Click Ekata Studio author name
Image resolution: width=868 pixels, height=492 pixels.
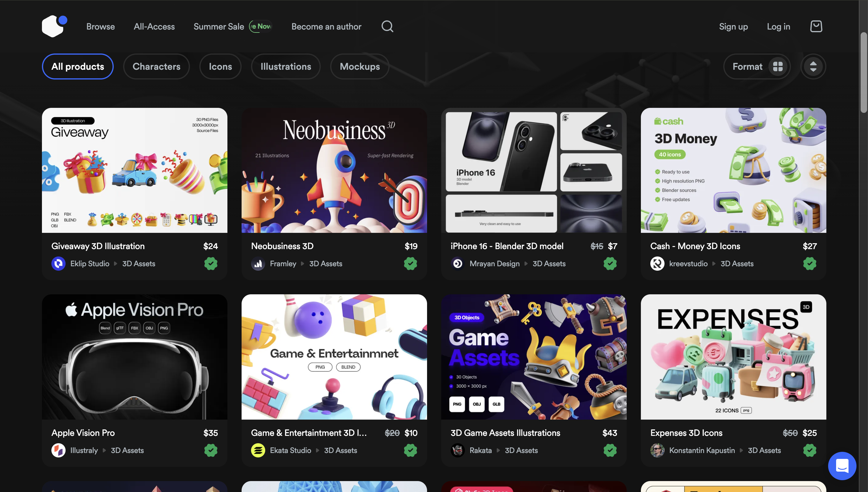click(290, 450)
